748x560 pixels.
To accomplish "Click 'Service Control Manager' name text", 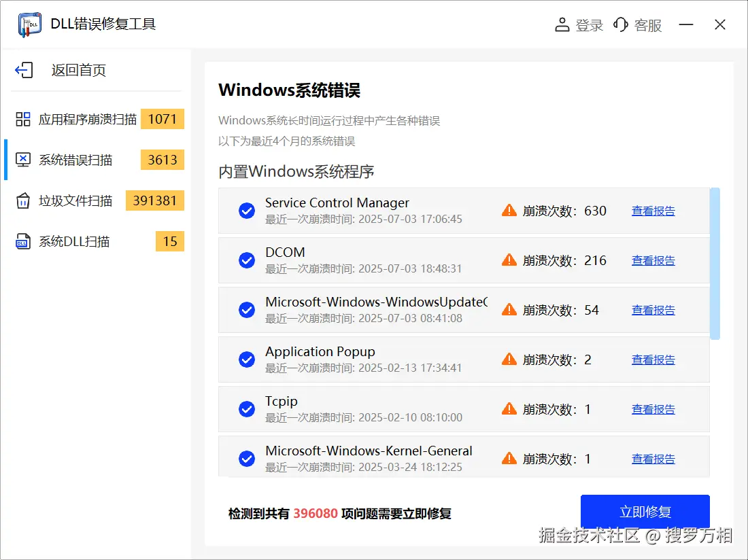I will tap(337, 203).
